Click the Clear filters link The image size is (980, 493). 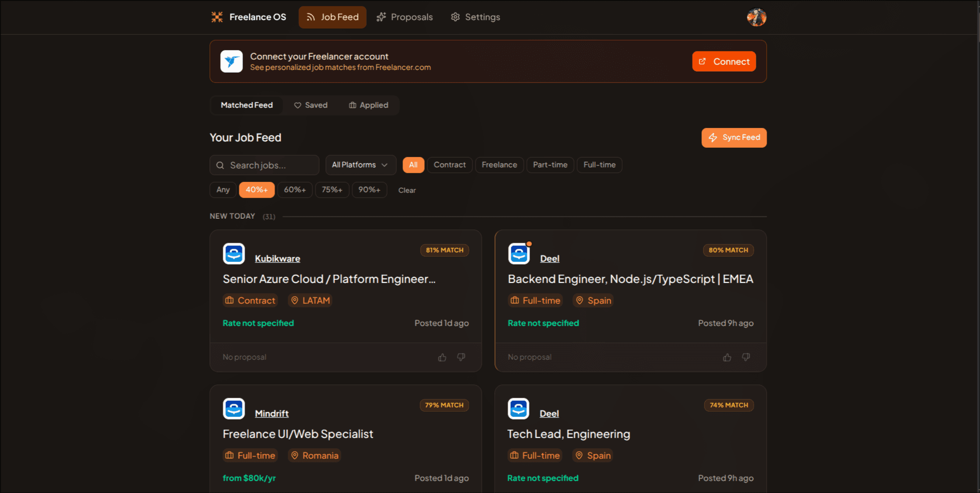click(407, 190)
